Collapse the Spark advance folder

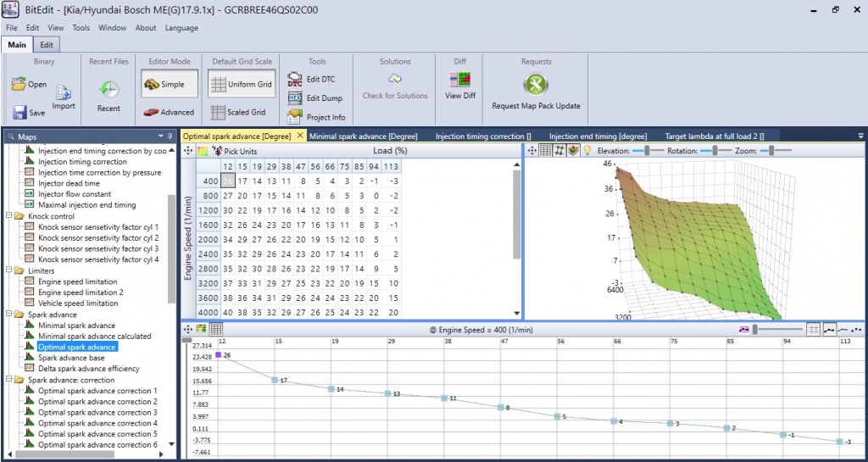pos(8,314)
